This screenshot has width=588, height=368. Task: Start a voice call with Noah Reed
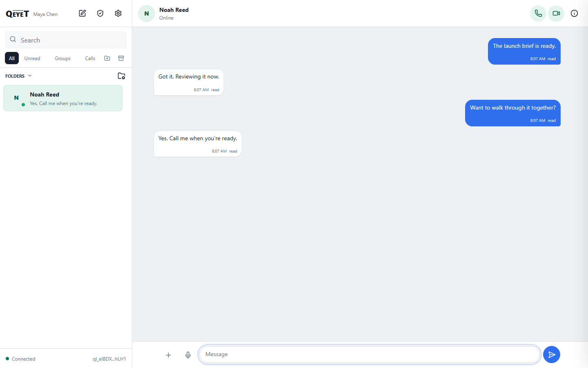pos(538,13)
